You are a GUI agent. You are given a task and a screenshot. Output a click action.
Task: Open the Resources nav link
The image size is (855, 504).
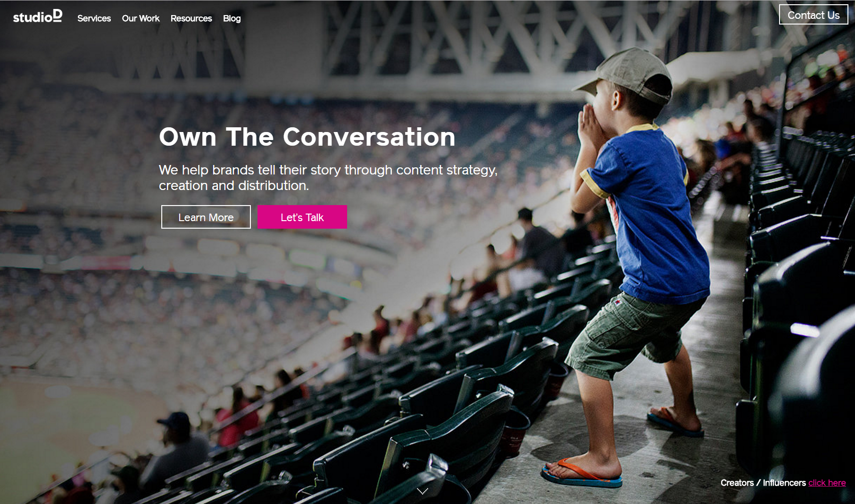pos(191,18)
